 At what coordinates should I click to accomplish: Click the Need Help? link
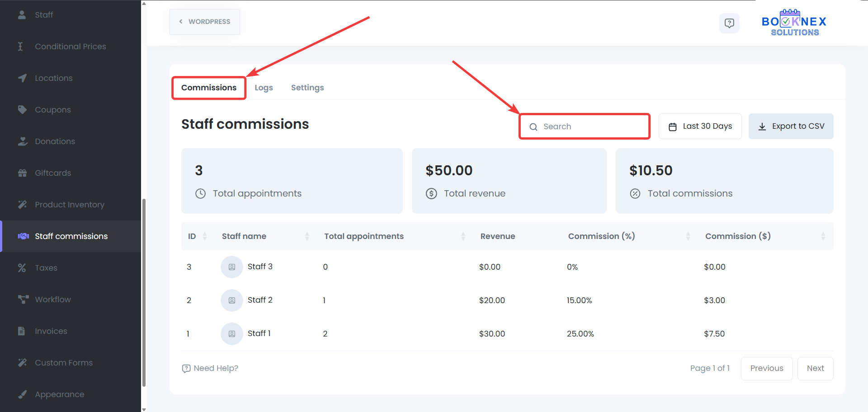click(x=210, y=368)
